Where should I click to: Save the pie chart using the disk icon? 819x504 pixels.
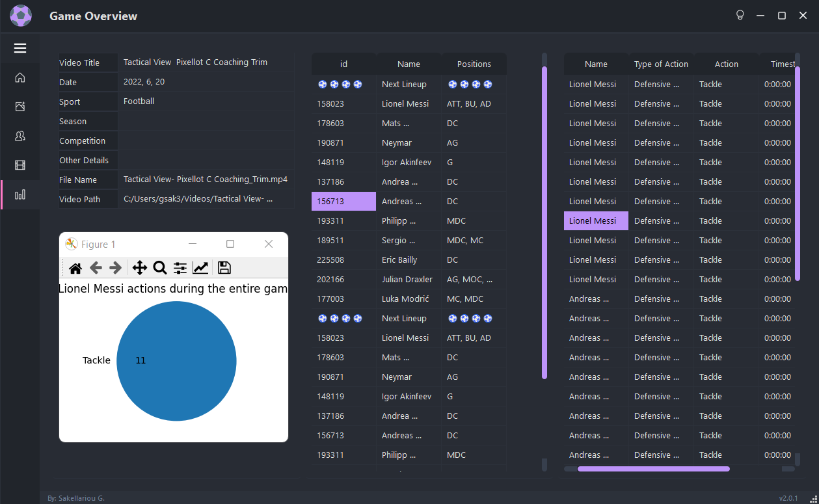pos(224,267)
